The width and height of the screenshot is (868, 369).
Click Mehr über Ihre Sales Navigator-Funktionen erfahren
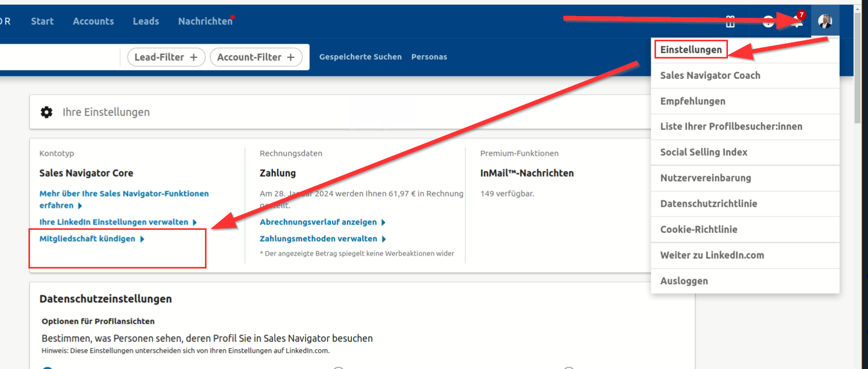point(124,199)
